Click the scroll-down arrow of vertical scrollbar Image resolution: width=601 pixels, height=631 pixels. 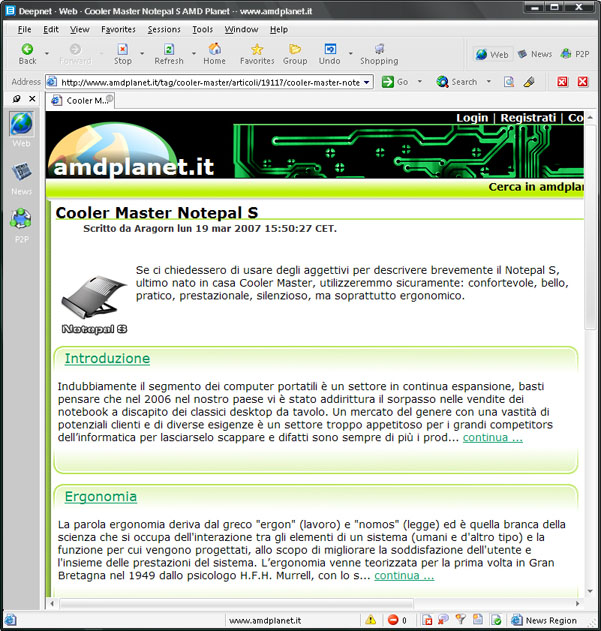tap(590, 591)
